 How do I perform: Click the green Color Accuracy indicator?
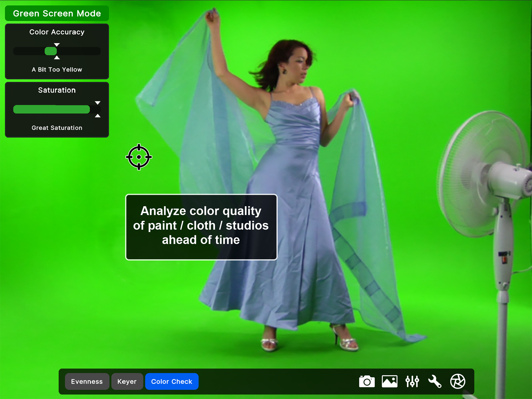pos(51,51)
